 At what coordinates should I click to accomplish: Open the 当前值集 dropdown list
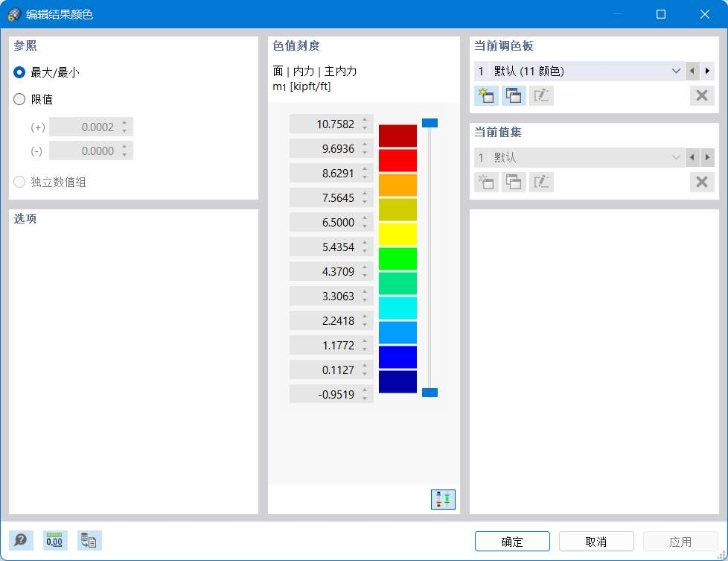[676, 157]
